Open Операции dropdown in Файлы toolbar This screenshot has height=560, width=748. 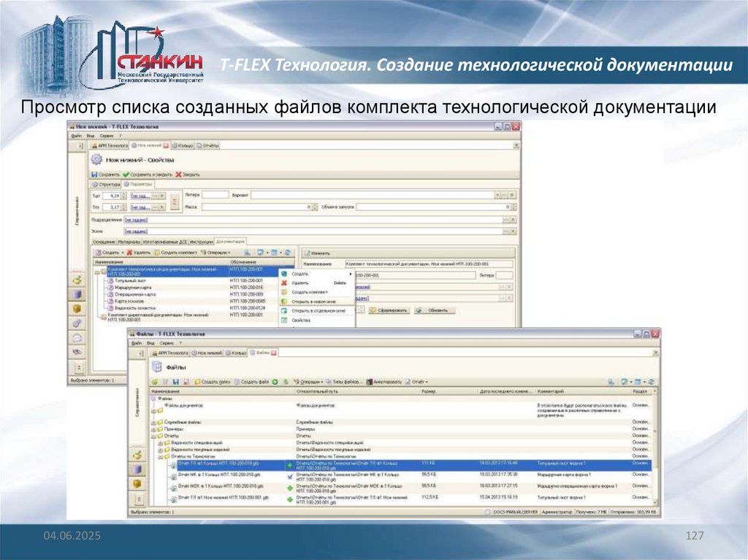click(308, 382)
